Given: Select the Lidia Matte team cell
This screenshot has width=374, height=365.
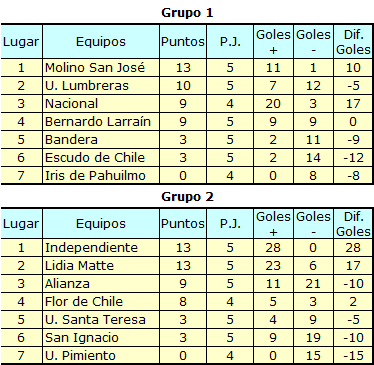Looking at the screenshot, I should click(x=101, y=266).
